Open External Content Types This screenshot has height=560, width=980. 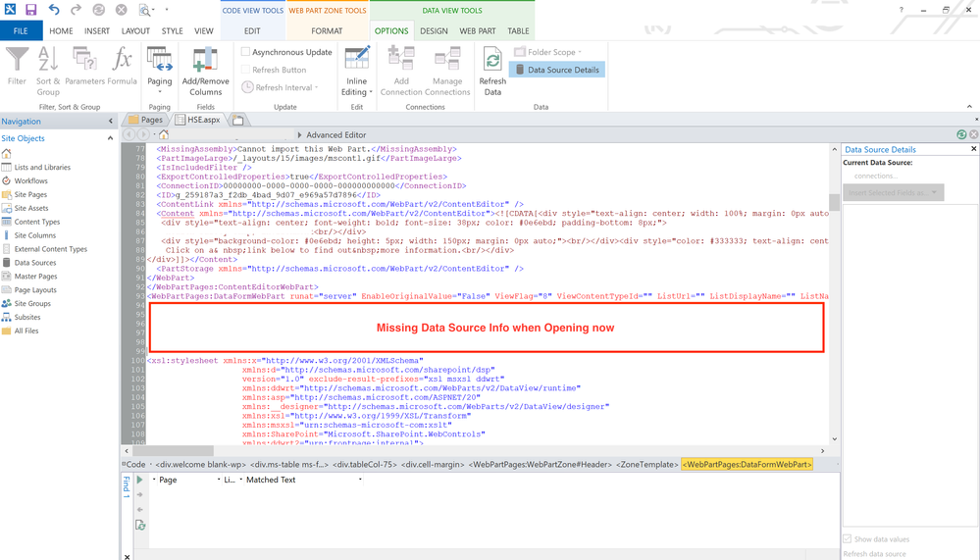[45, 249]
